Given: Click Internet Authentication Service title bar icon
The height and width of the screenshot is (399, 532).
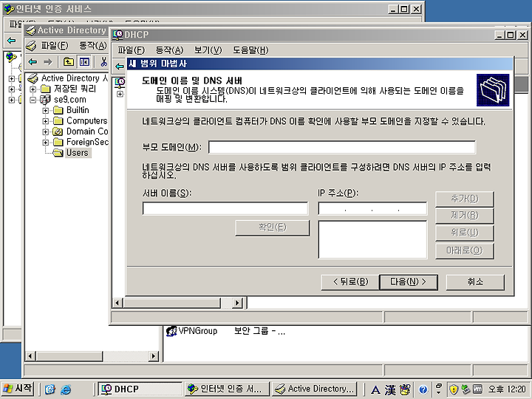Looking at the screenshot, I should [9, 9].
